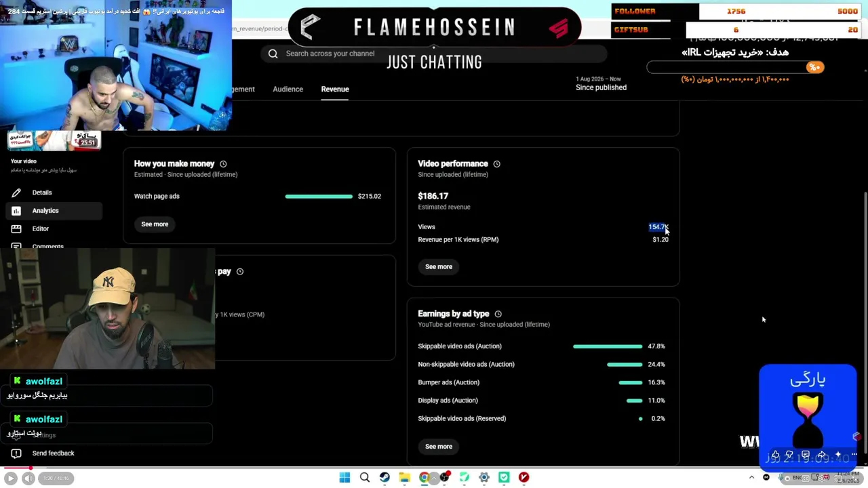Click the search magnifier icon in channel search
The image size is (868, 488).
click(273, 54)
